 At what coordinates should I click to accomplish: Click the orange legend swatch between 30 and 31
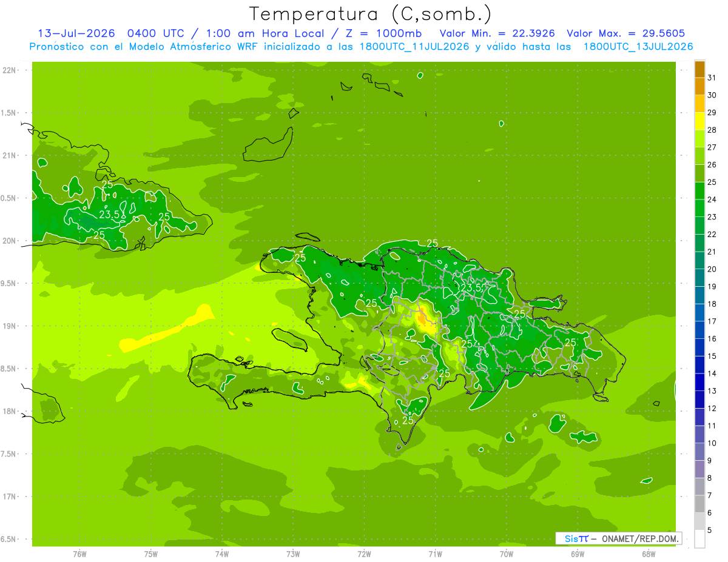point(699,87)
